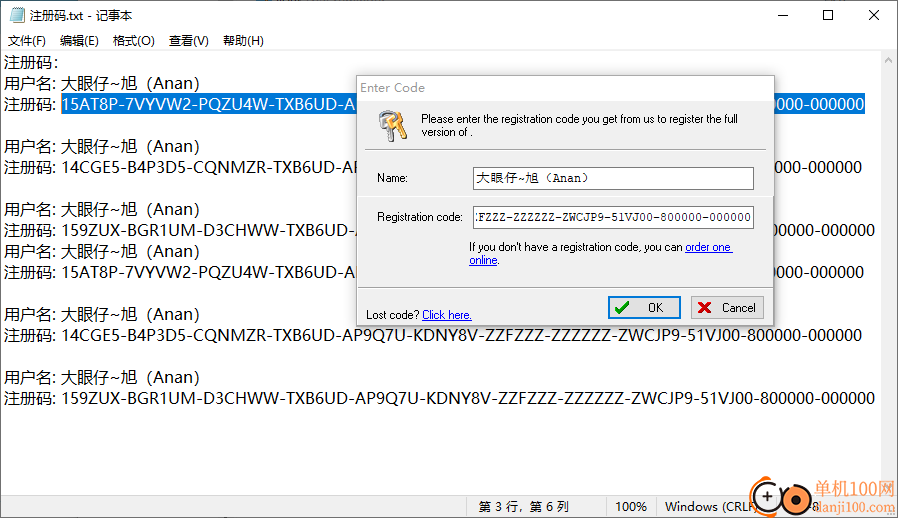Focus the Registration code input field
Viewport: 898px width, 518px height.
coord(613,217)
